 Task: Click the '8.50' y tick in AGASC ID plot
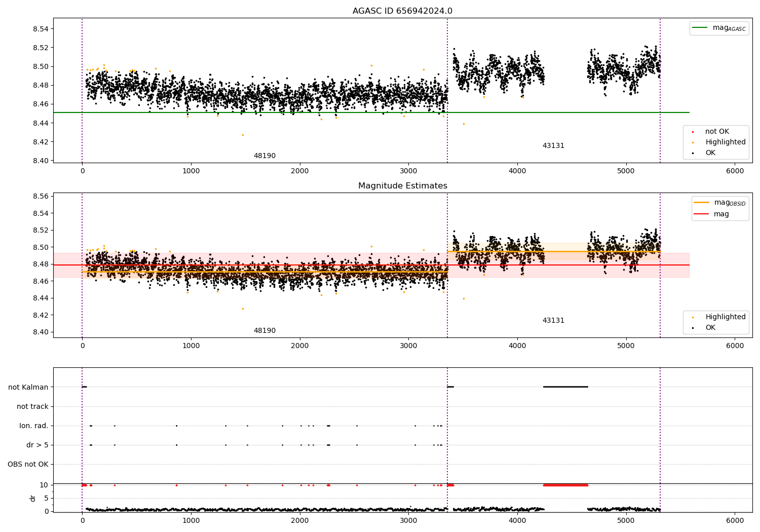(x=41, y=67)
